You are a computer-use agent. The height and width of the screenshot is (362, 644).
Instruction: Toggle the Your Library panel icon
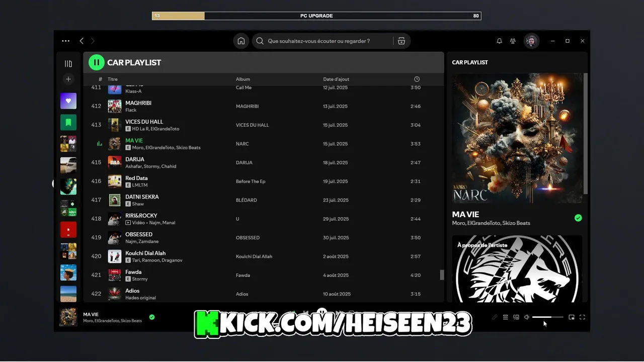click(x=68, y=64)
